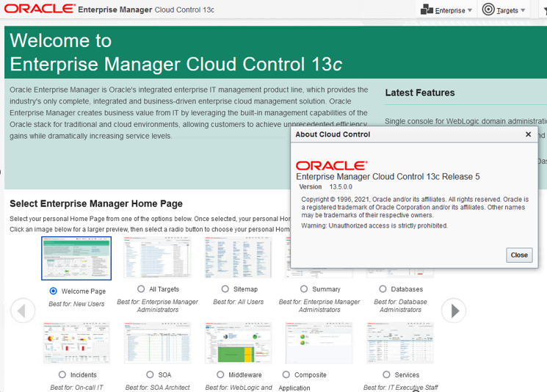Open the SOA preview thumbnail
Screen dimensions: 547x392
[x=157, y=343]
